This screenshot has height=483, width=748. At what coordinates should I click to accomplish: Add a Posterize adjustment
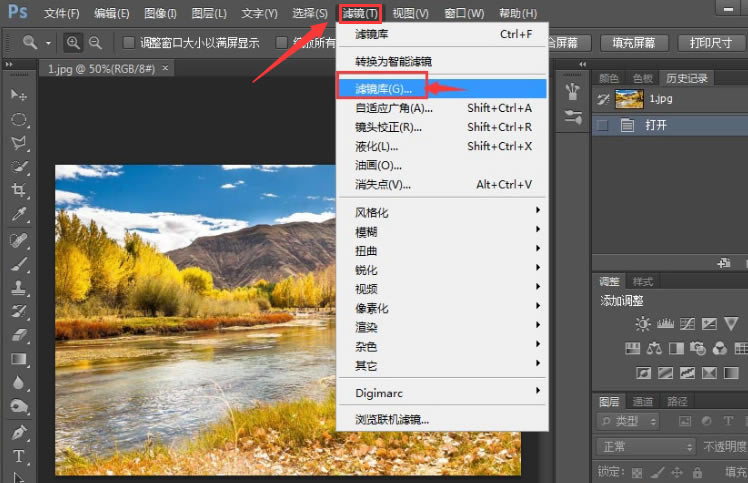click(x=665, y=373)
